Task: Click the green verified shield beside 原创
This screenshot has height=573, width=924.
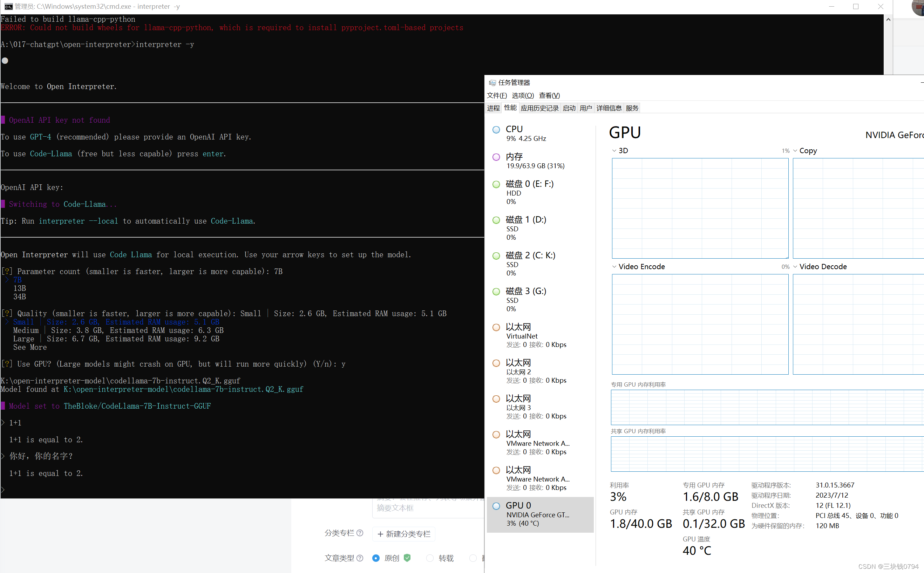Action: (407, 558)
